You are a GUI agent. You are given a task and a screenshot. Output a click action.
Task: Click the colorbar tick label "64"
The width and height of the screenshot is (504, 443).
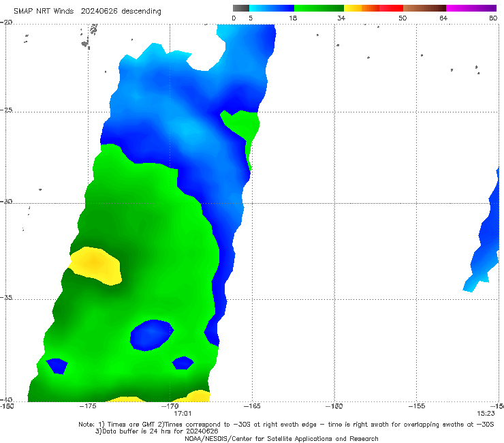click(443, 18)
